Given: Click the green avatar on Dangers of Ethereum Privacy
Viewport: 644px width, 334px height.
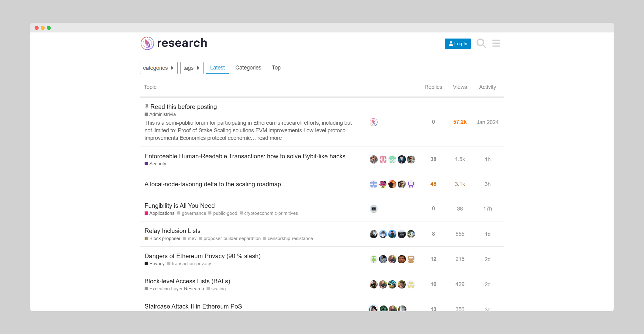Looking at the screenshot, I should (x=373, y=259).
